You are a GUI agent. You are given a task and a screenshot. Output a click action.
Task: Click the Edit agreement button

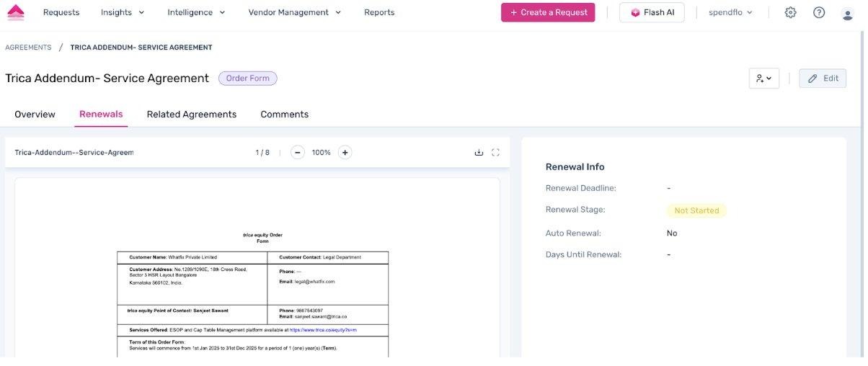pos(823,79)
